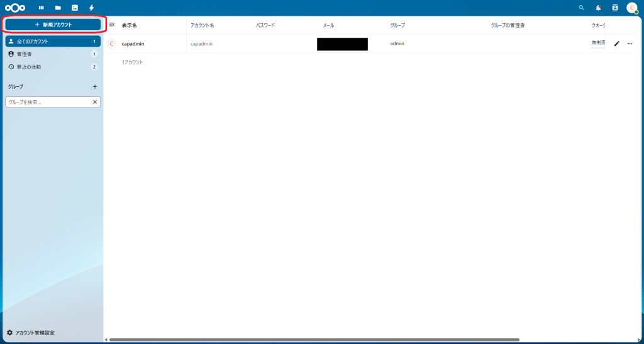
Task: Open the user avatar menu
Action: [x=632, y=8]
